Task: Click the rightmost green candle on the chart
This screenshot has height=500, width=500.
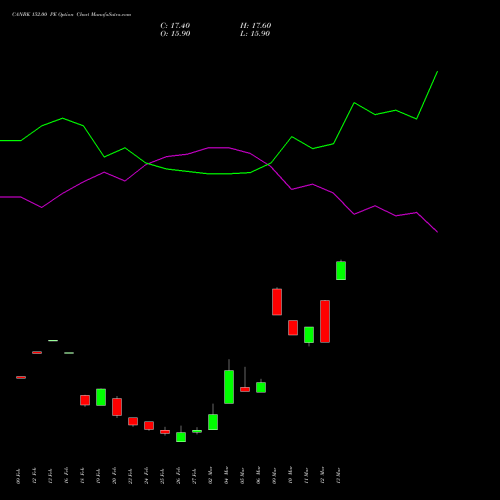Action: [341, 271]
